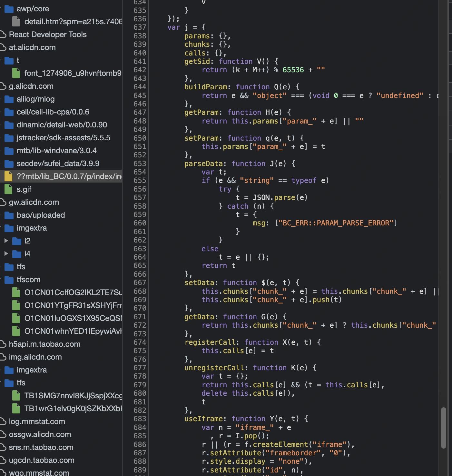Open the tfscom folder in the tree
Screen dimensions: 452x476
click(x=28, y=280)
